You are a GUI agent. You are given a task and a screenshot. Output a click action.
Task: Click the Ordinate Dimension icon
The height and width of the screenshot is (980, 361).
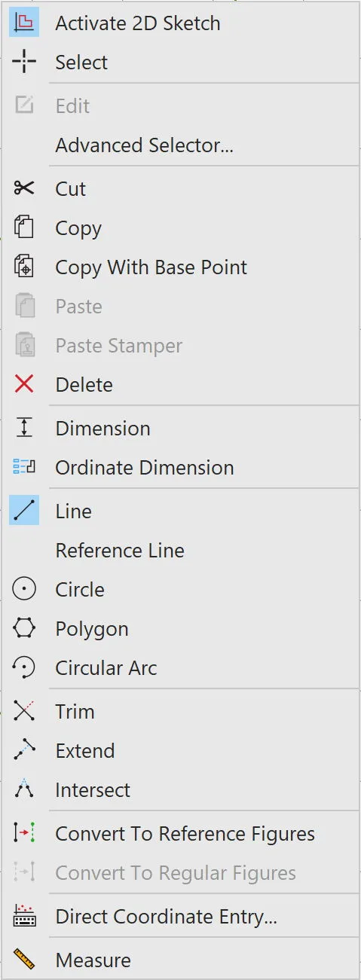[24, 467]
